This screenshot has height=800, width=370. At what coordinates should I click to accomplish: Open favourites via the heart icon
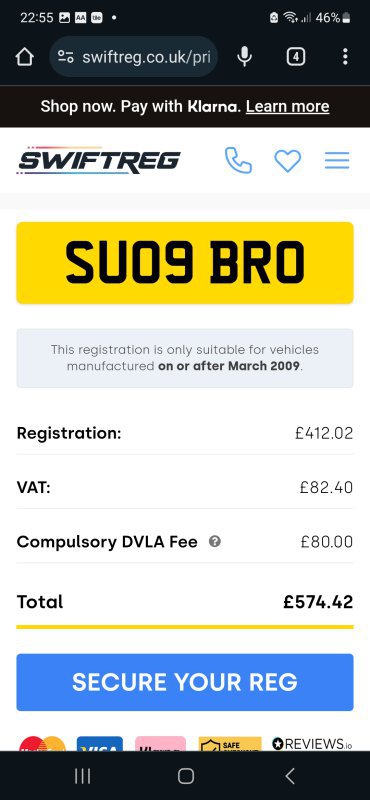click(288, 161)
